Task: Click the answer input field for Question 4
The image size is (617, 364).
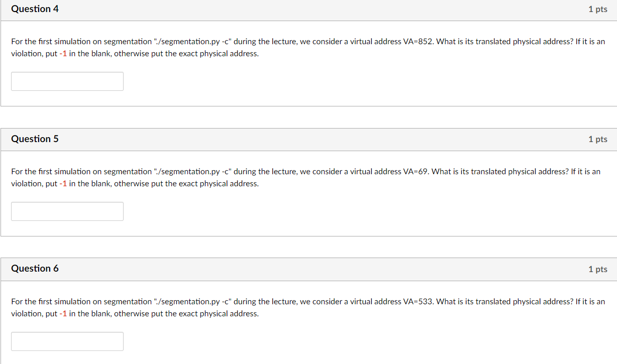Action: [67, 81]
